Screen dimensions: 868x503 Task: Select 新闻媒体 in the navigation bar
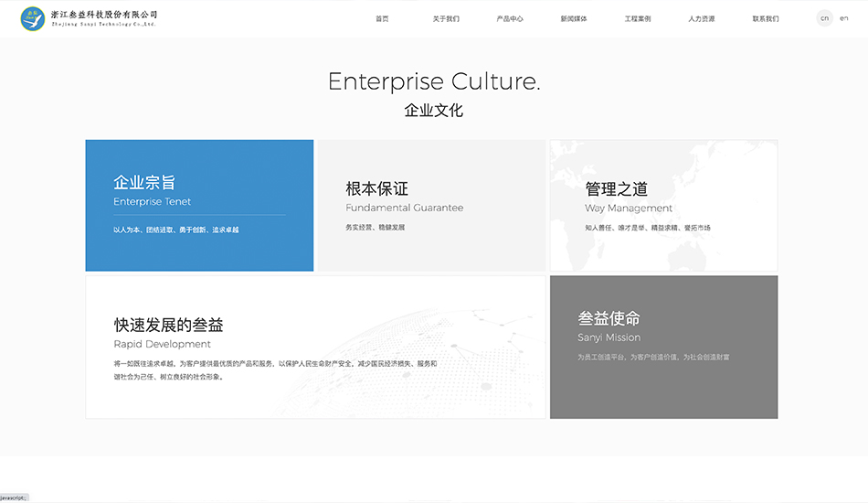point(574,18)
